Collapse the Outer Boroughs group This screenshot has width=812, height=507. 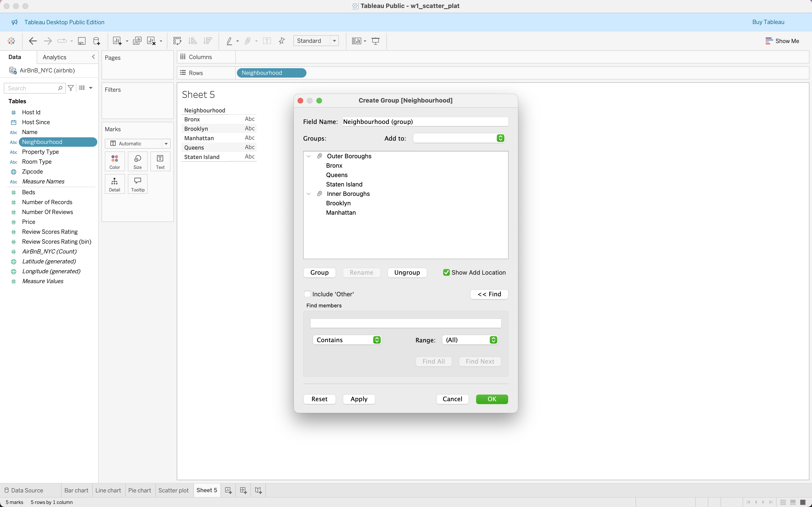point(309,156)
